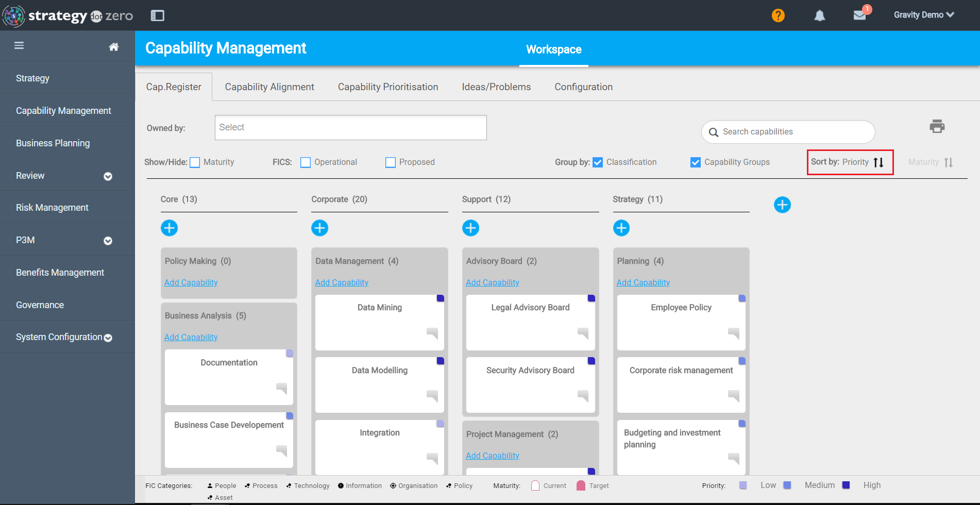Open the Owned by Select dropdown
This screenshot has height=505, width=980.
(x=351, y=127)
